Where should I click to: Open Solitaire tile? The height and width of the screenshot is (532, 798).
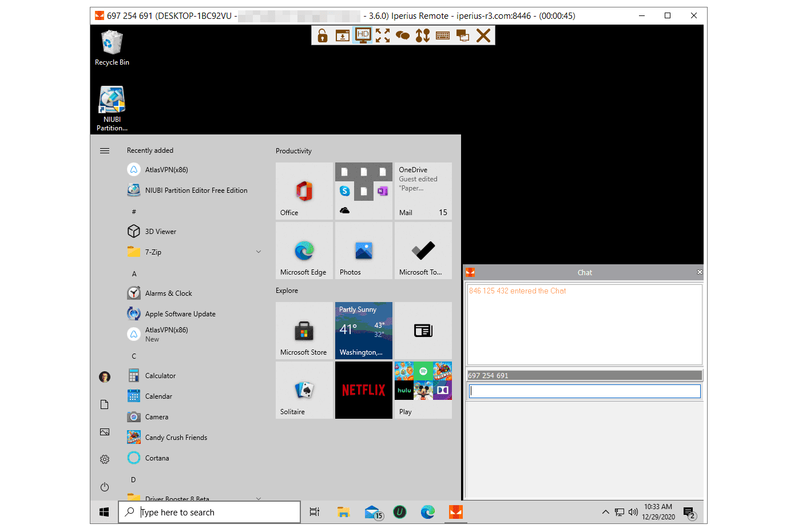pos(304,390)
